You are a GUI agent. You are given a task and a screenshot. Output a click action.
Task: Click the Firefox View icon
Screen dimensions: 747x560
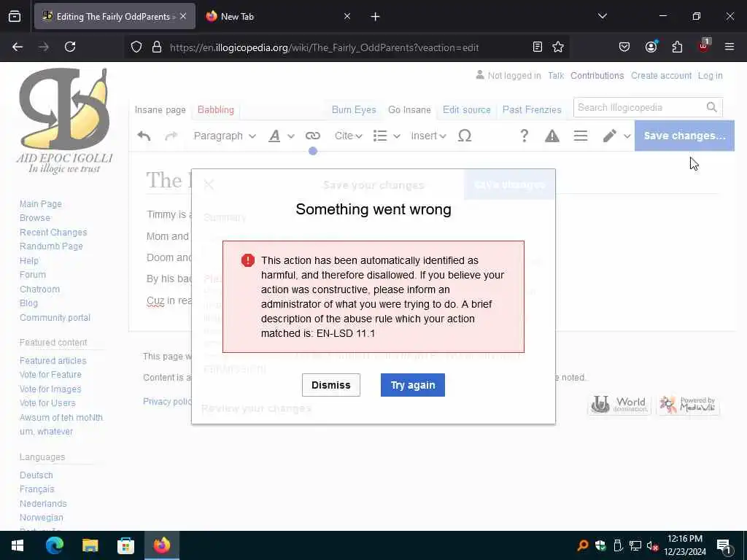click(15, 16)
